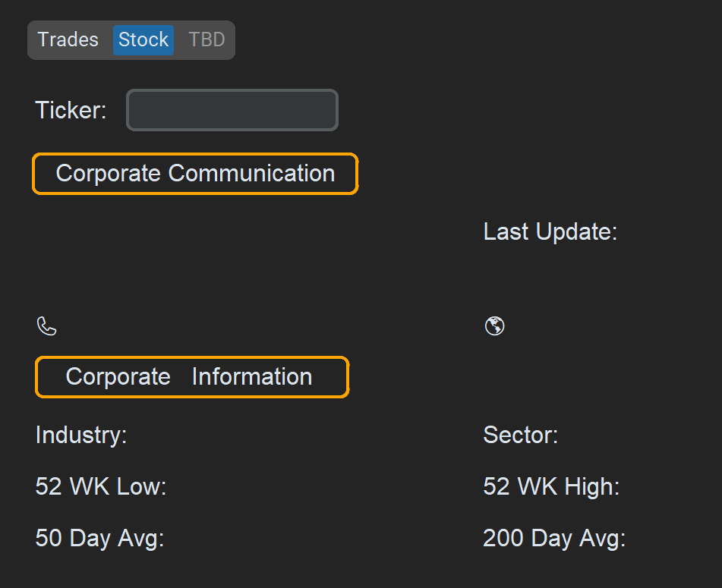
Task: Click the word Corporate in Information header
Action: [118, 377]
